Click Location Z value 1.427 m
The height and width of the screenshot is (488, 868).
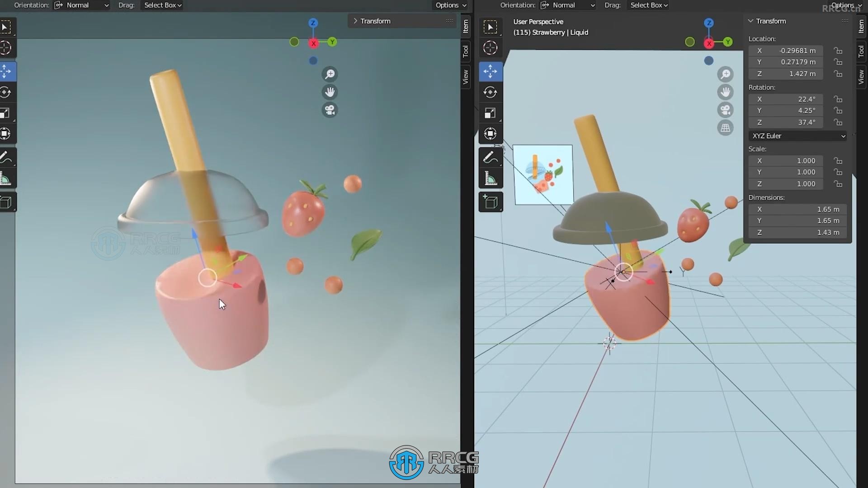click(x=786, y=74)
